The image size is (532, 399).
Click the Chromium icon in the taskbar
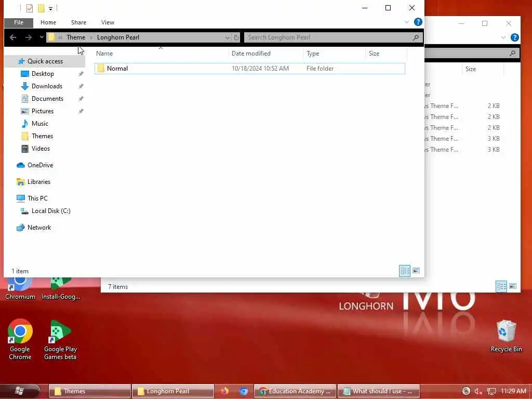pyautogui.click(x=244, y=391)
